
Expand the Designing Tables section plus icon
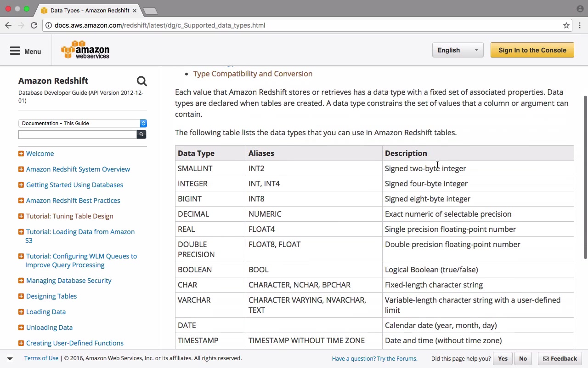click(x=21, y=296)
